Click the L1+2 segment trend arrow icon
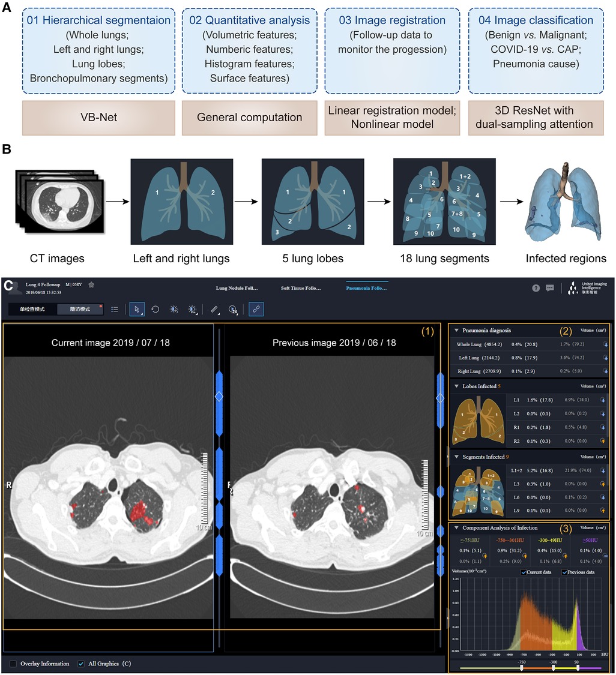616x675 pixels. (603, 470)
